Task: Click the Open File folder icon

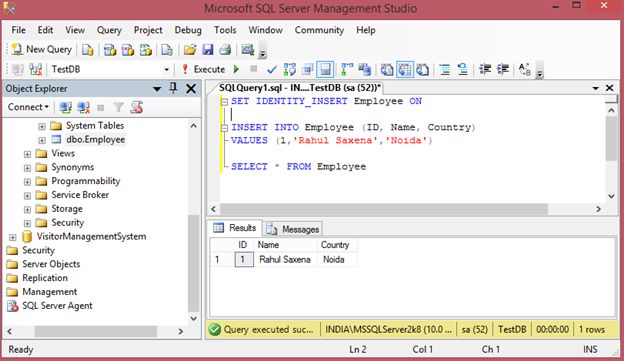Action: (190, 50)
